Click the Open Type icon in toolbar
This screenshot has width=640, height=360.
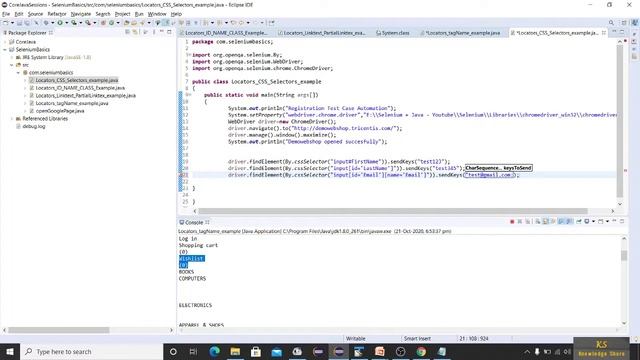[127, 23]
